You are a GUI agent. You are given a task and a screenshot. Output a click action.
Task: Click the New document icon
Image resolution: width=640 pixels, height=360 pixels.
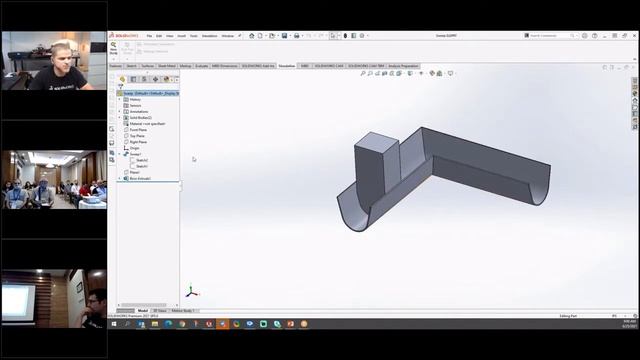(x=260, y=36)
